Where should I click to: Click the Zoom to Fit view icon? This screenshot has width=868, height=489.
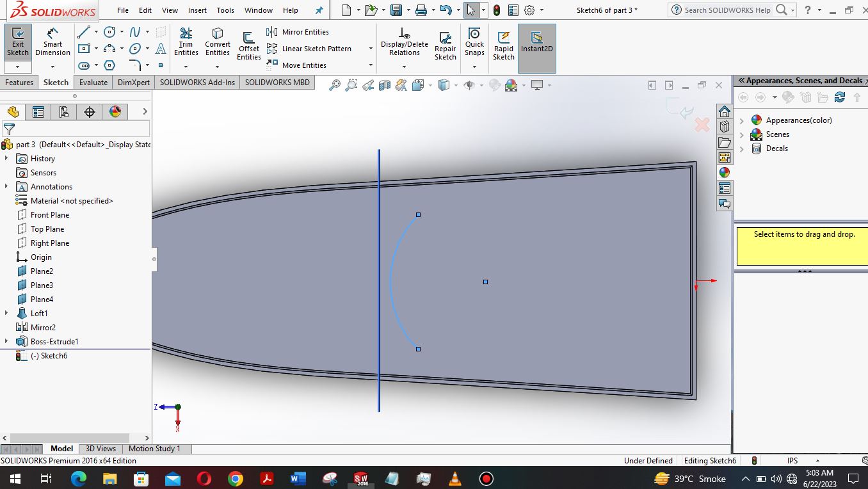[335, 85]
